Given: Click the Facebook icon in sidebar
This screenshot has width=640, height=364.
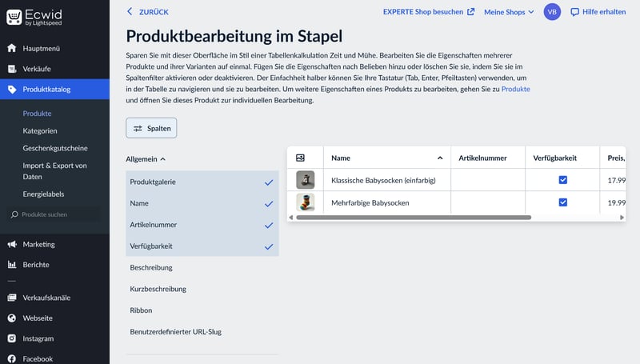Looking at the screenshot, I should click(x=12, y=359).
